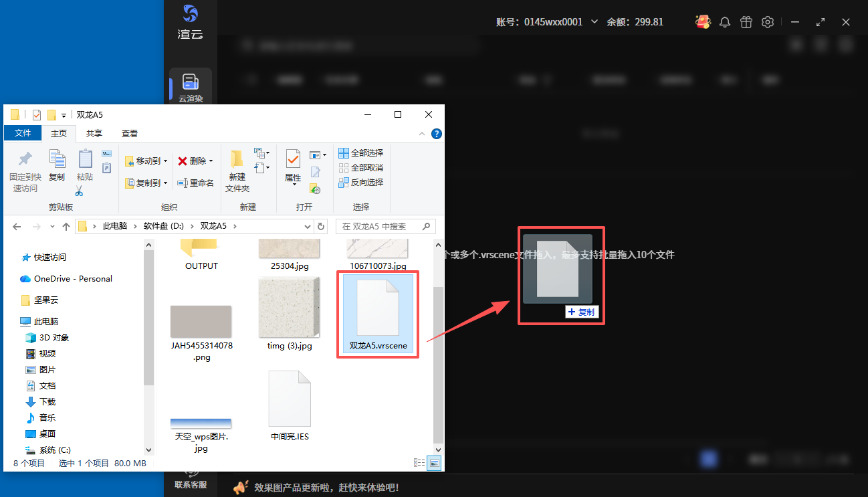This screenshot has width=868, height=497.
Task: Open the 共享 ribbon tab
Action: (x=94, y=134)
